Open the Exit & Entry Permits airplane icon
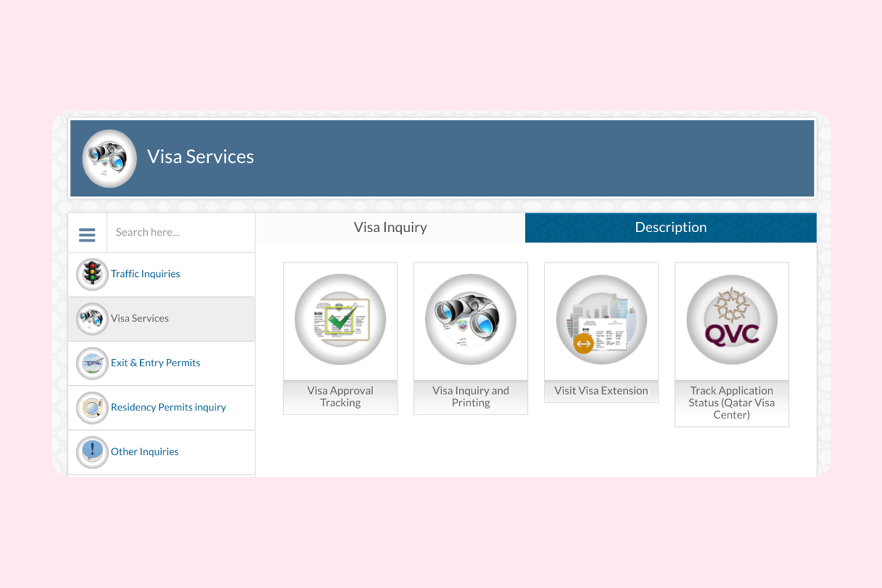Viewport: 882px width, 588px height. pos(92,363)
